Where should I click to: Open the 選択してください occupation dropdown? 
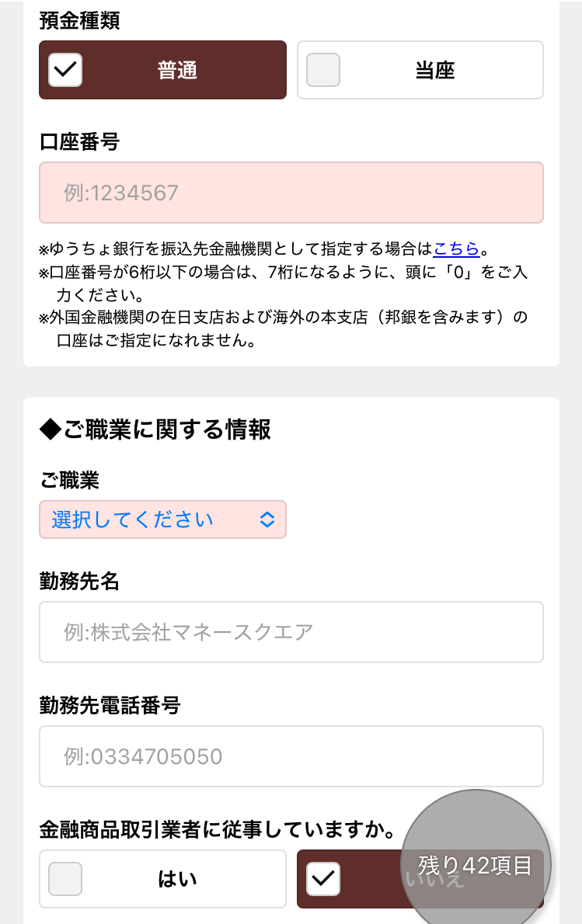point(162,519)
